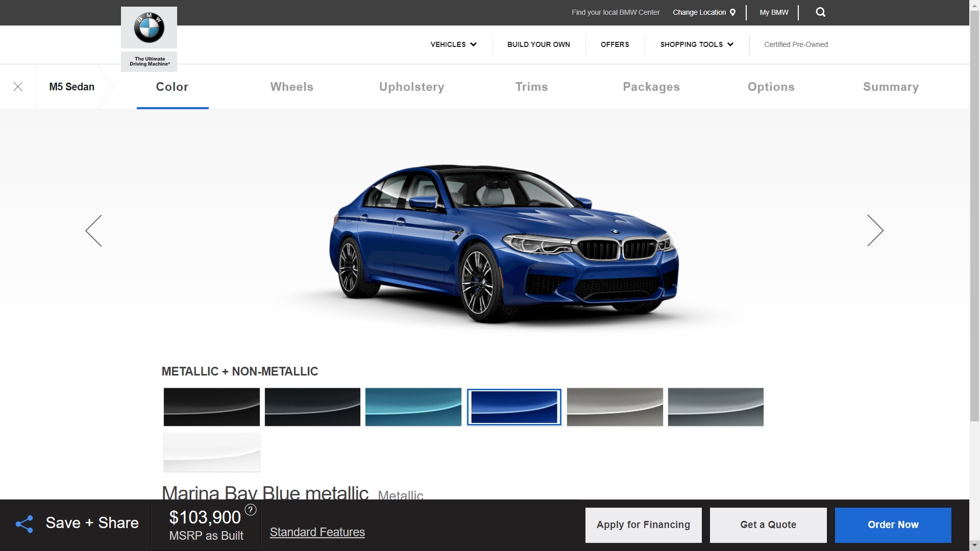The height and width of the screenshot is (551, 980).
Task: Open the Summary tab
Action: [891, 87]
